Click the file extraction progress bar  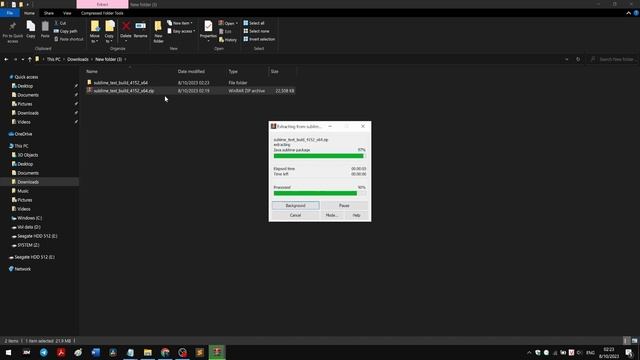coord(320,156)
